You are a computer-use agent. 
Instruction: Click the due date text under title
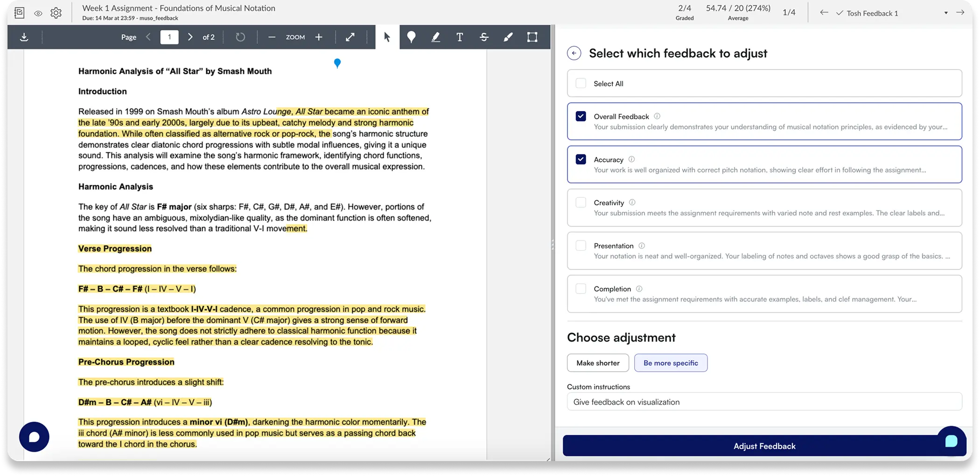pos(130,18)
